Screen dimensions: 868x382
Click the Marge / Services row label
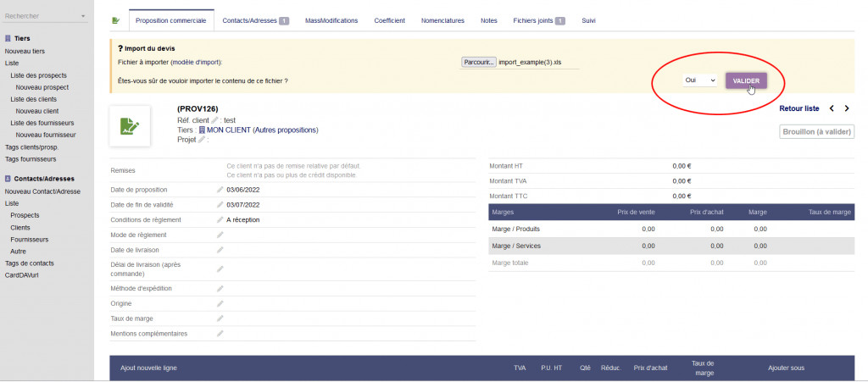point(516,246)
